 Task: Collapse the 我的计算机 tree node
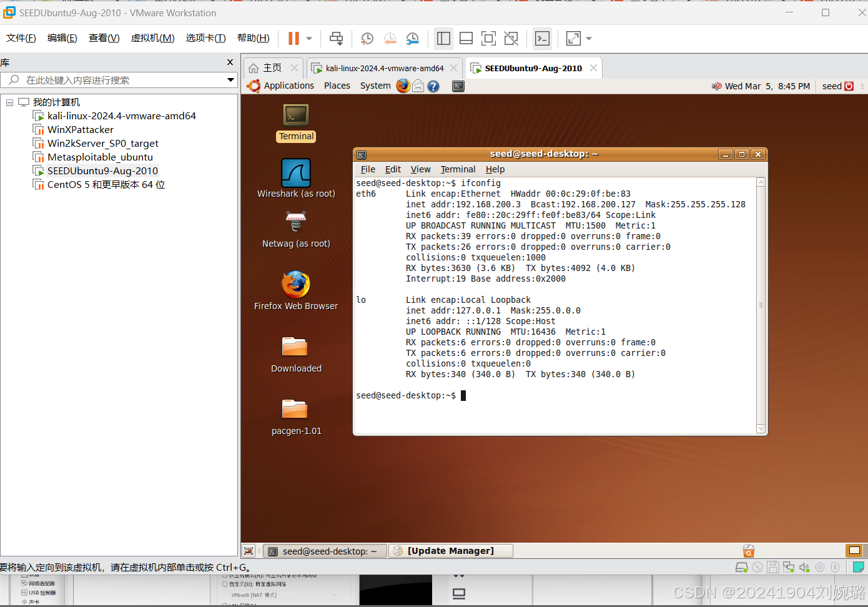[x=9, y=102]
